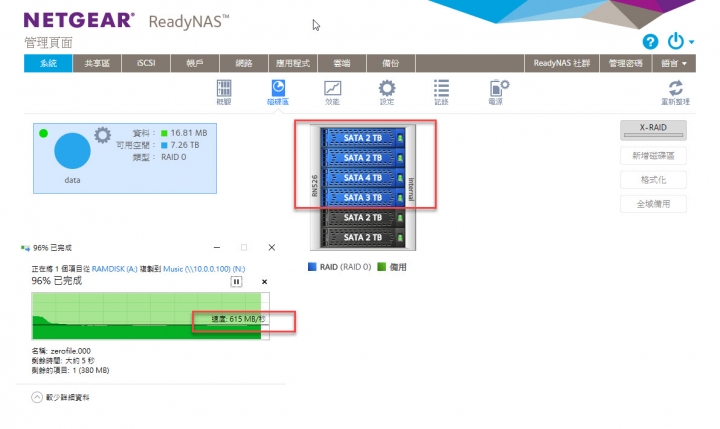The width and height of the screenshot is (720, 429).
Task: Switch to the 備份 tab
Action: (x=391, y=63)
